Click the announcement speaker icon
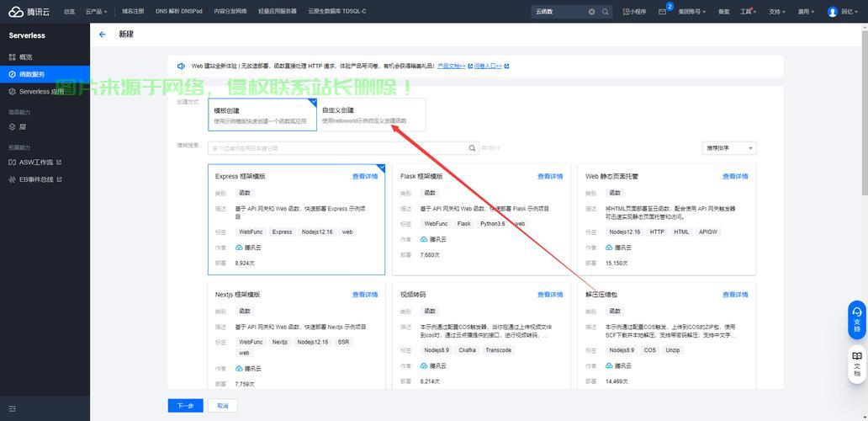Viewport: 868px width, 421px height. point(181,66)
